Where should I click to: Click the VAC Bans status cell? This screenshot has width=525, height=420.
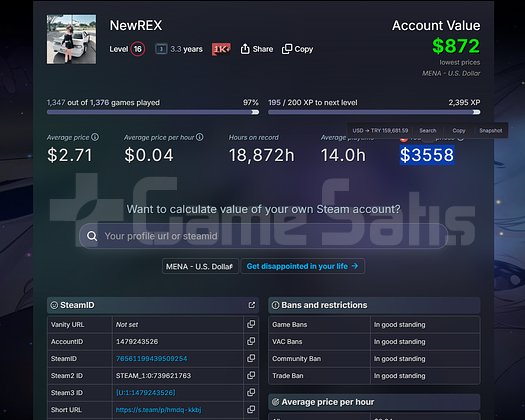[425, 342]
